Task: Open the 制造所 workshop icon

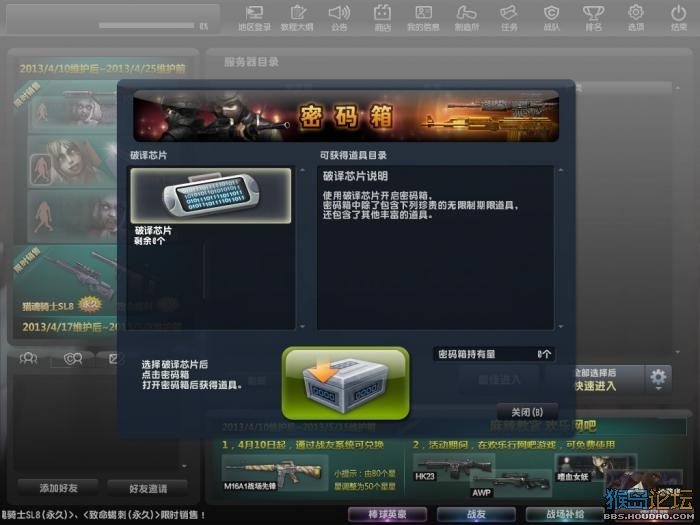Action: 467,18
